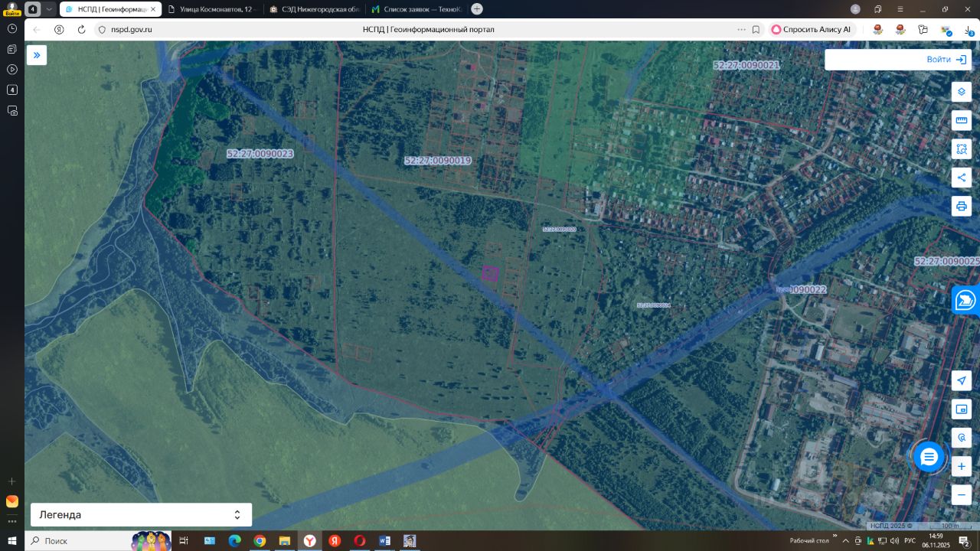980x551 pixels.
Task: Open the page actions three-dot menu
Action: (741, 29)
